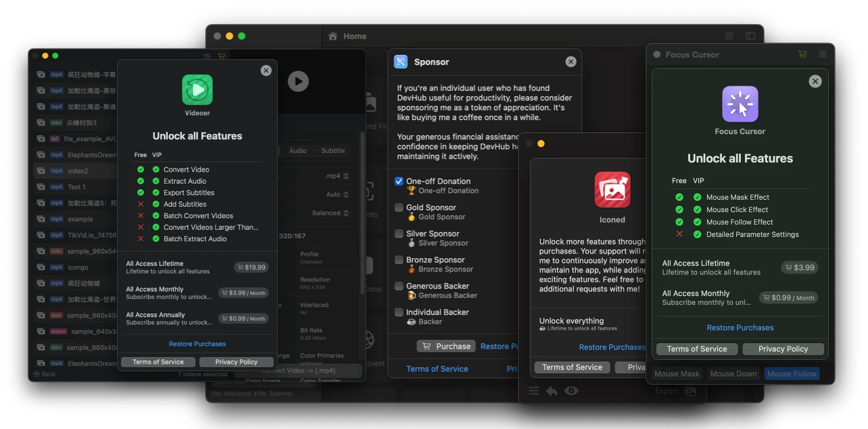Open Privacy Policy in Focus Cursor dialog
Screen dimensions: 868x429
[783, 349]
